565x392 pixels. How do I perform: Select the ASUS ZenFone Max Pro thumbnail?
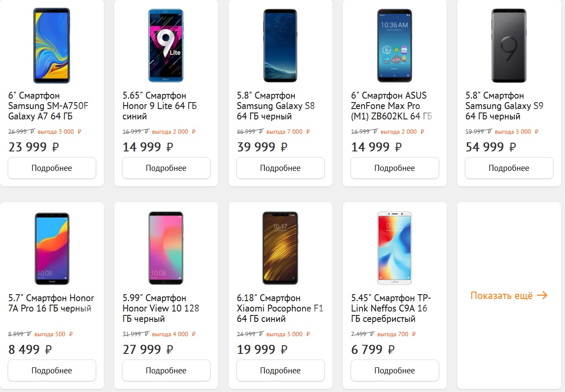point(395,45)
